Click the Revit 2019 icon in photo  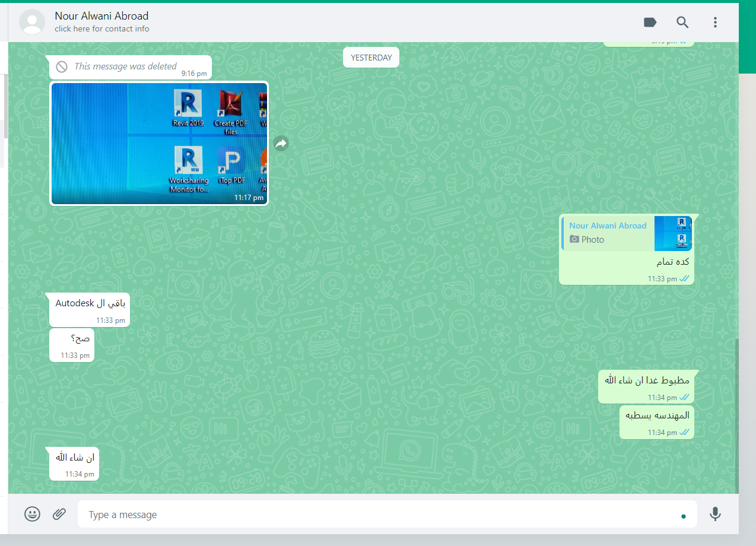click(x=188, y=107)
